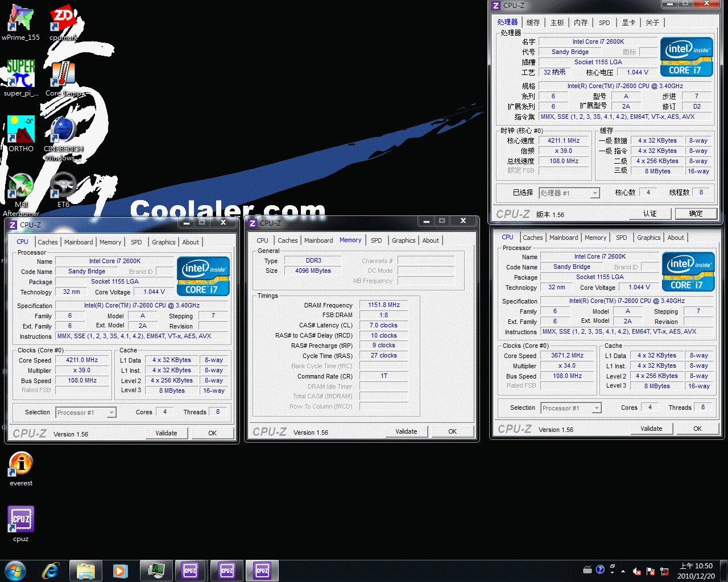Open the Windows Media Player taskbar icon

point(121,571)
